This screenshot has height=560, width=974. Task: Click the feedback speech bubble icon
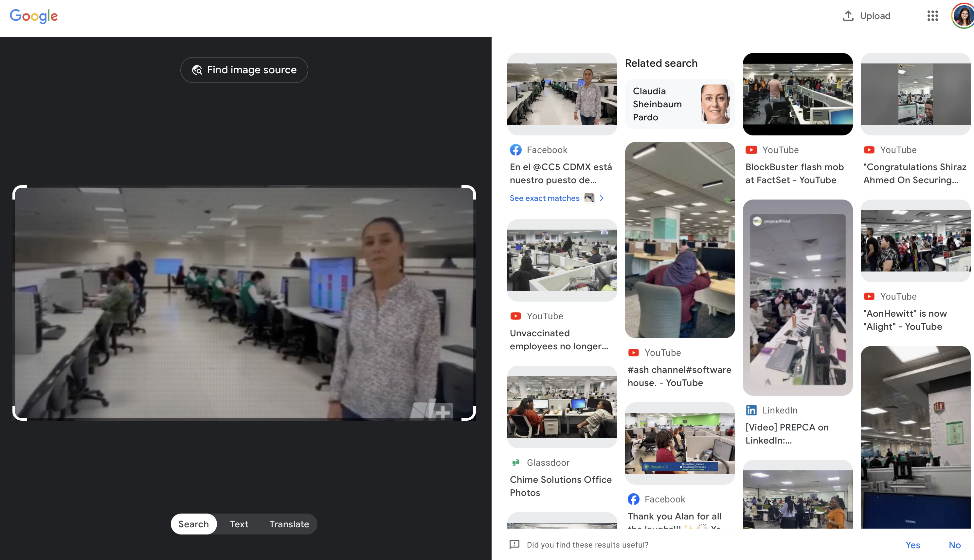[514, 544]
